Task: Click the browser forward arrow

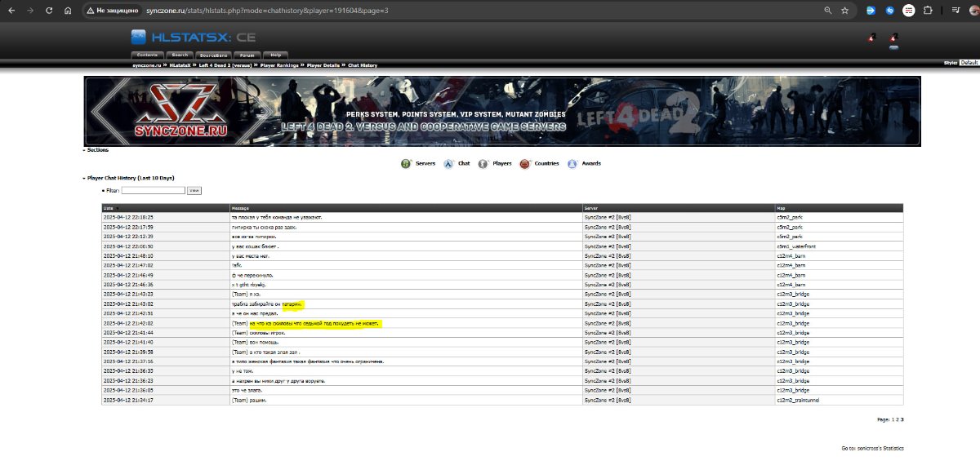Action: point(30,11)
